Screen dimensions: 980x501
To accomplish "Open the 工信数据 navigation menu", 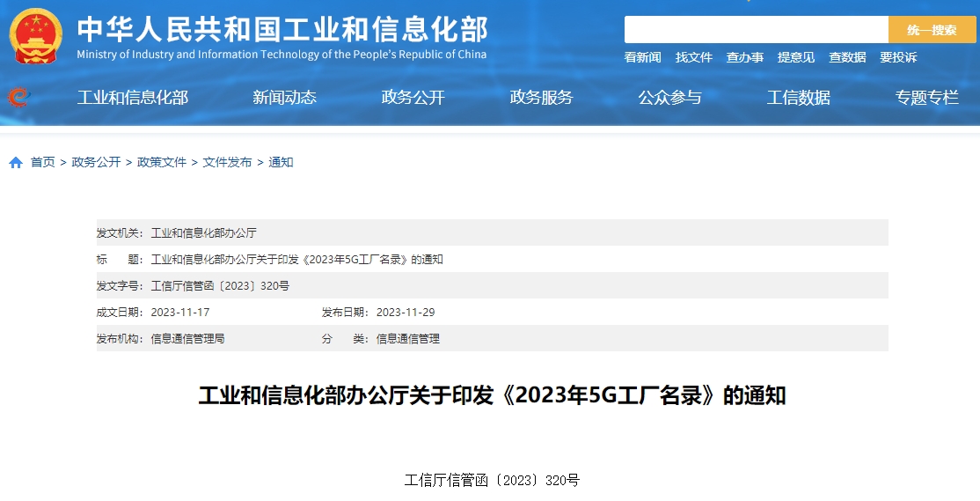I will [x=799, y=98].
